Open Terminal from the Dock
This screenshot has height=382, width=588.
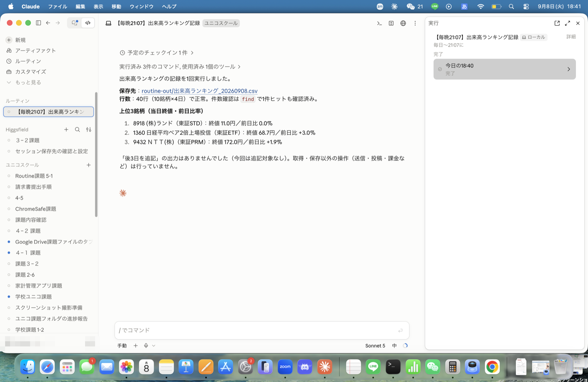tap(393, 367)
